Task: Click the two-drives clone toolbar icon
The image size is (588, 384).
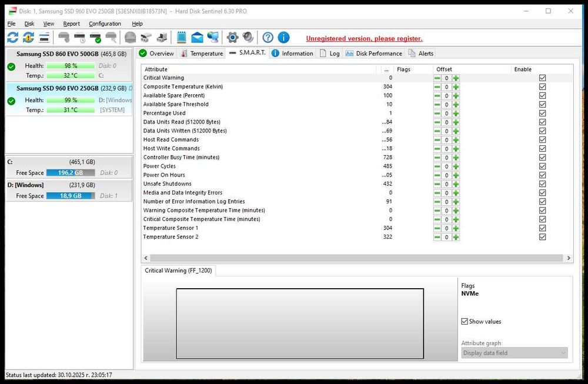Action: [x=146, y=38]
